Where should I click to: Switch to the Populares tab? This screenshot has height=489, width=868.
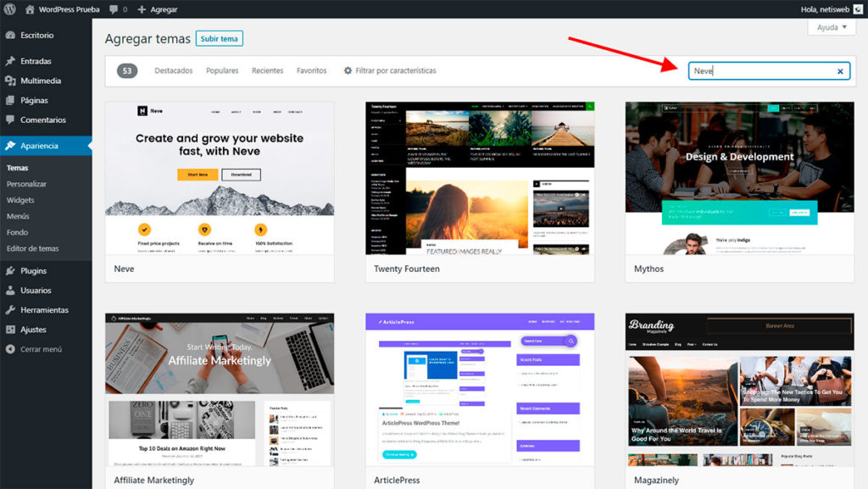(222, 71)
